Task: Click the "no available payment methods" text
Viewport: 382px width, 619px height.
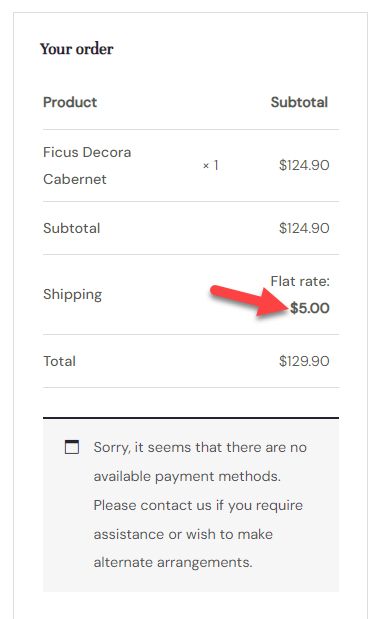Action: [x=200, y=461]
